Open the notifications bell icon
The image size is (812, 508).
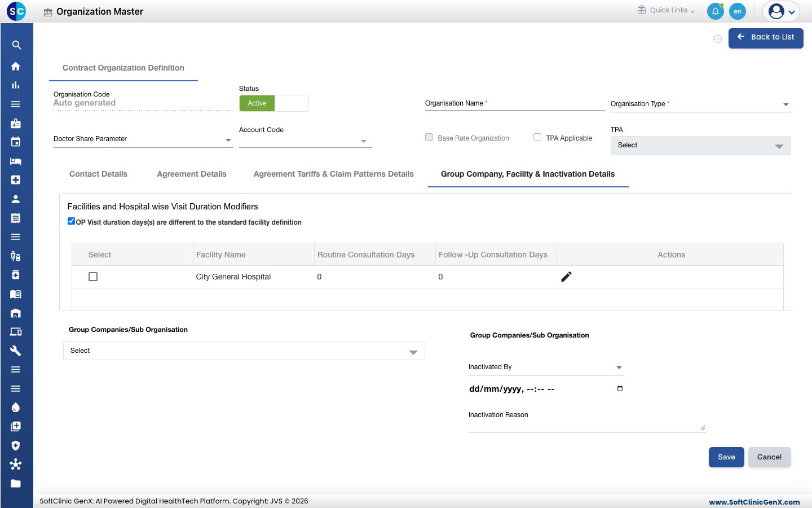716,11
